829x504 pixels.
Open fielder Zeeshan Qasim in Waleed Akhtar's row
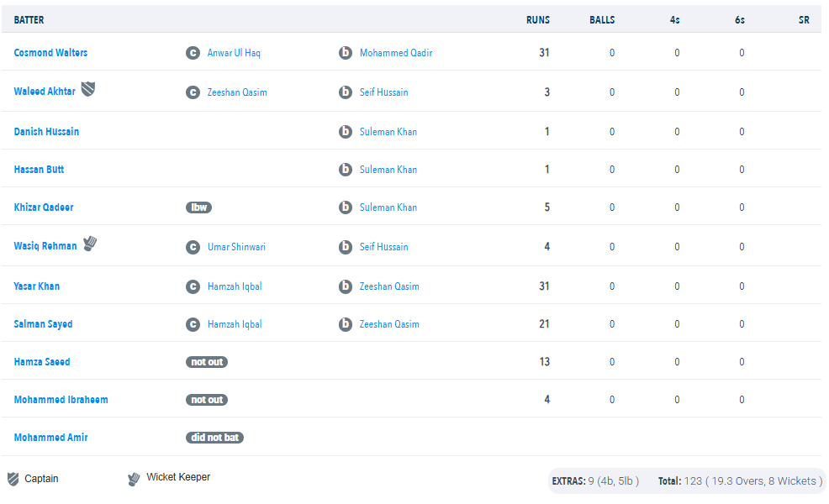click(x=237, y=92)
